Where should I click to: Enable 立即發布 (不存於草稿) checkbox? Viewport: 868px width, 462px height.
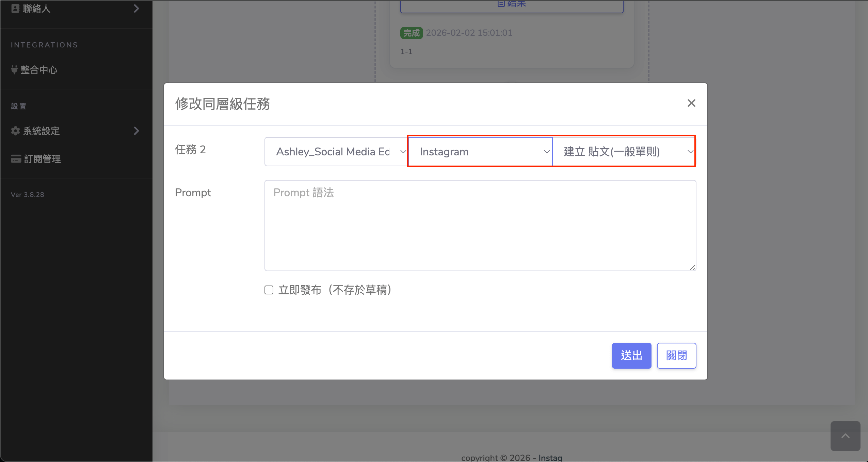[269, 290]
